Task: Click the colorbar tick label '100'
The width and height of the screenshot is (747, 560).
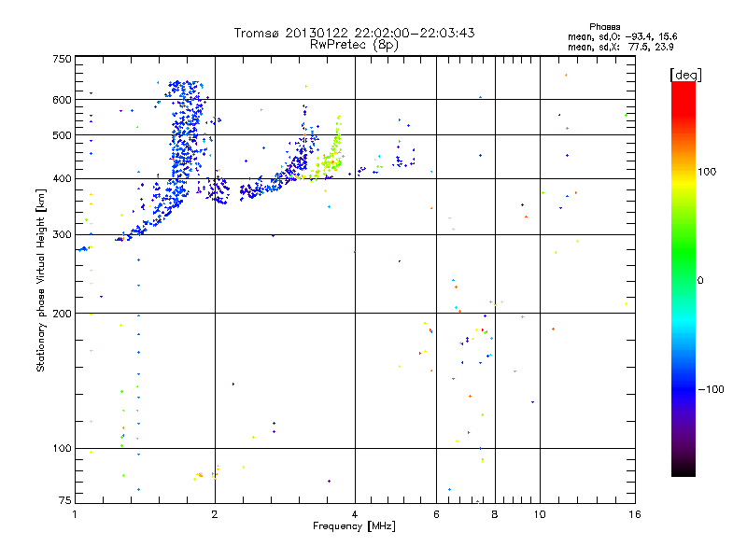Action: (707, 172)
